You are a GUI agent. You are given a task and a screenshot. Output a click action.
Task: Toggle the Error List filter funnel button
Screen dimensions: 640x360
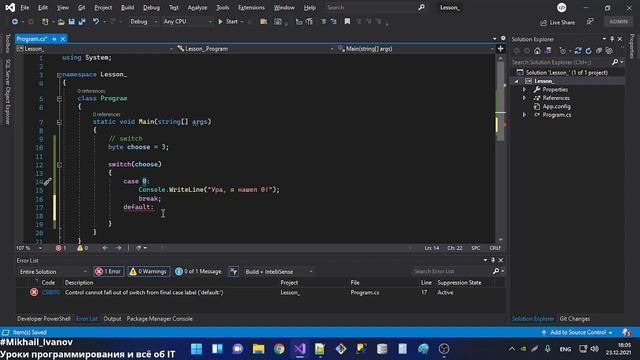233,271
